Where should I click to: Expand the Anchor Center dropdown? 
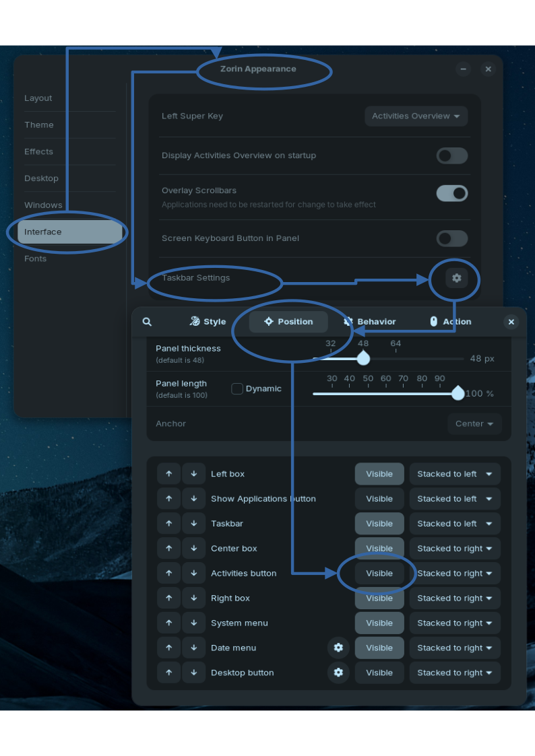tap(474, 424)
